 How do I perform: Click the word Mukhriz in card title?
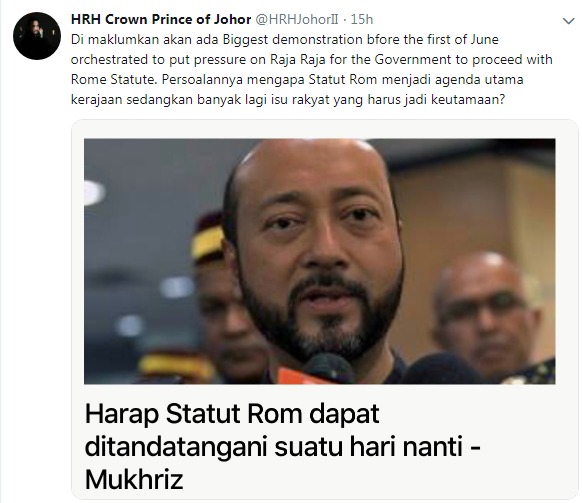tap(134, 479)
